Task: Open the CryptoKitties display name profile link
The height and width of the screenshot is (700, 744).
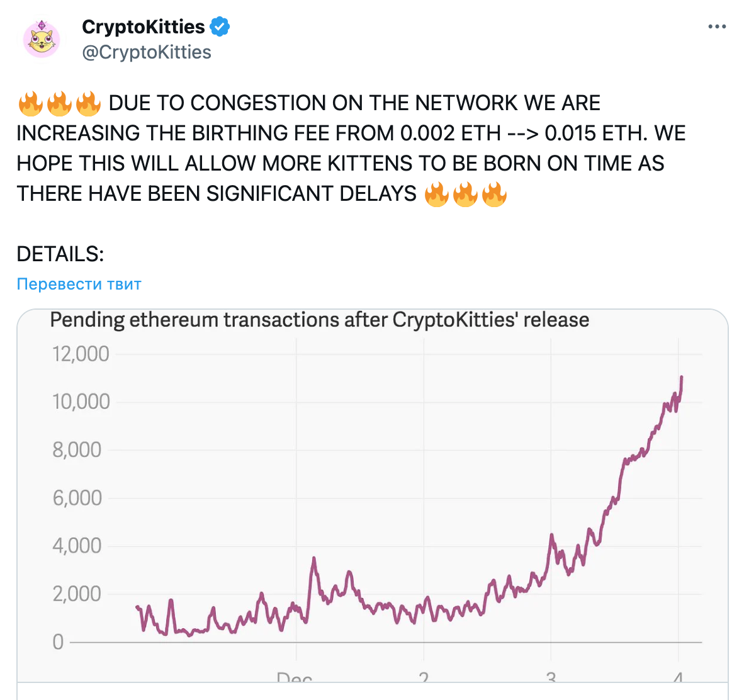Action: pyautogui.click(x=144, y=27)
